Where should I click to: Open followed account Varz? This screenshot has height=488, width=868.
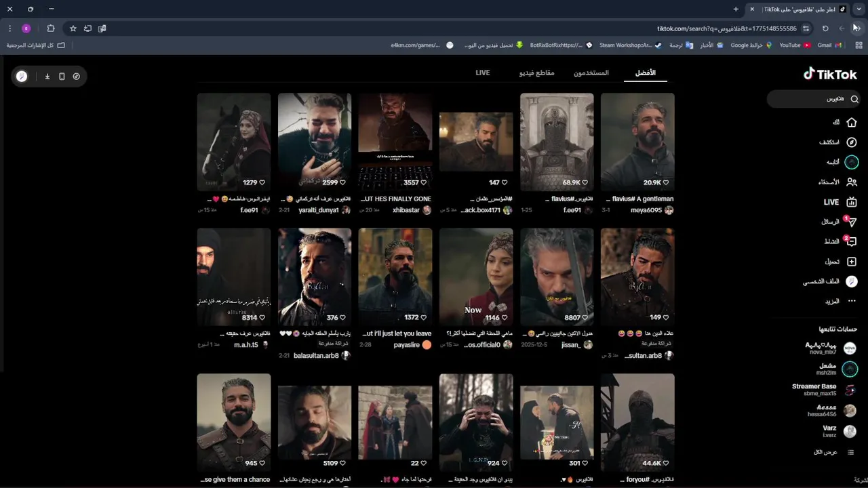[x=840, y=431]
